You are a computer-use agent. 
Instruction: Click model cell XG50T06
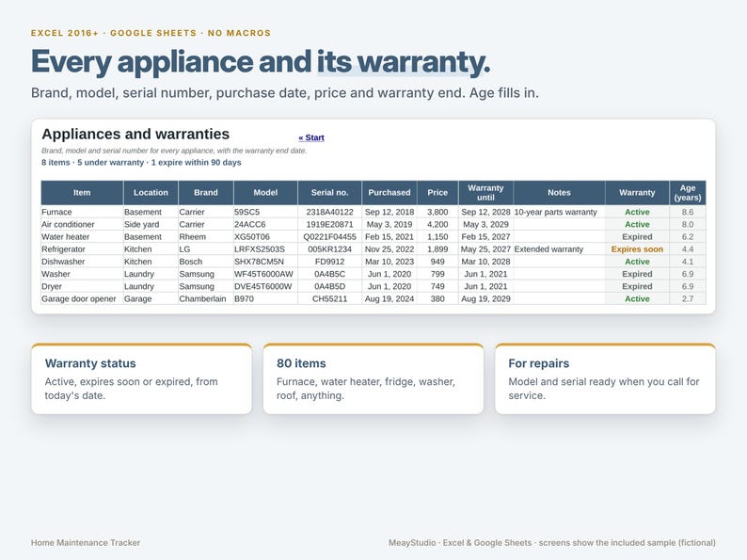[265, 237]
